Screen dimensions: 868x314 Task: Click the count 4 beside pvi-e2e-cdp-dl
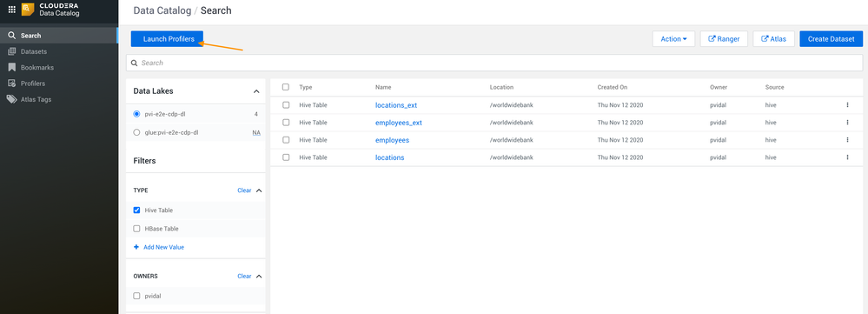(256, 114)
